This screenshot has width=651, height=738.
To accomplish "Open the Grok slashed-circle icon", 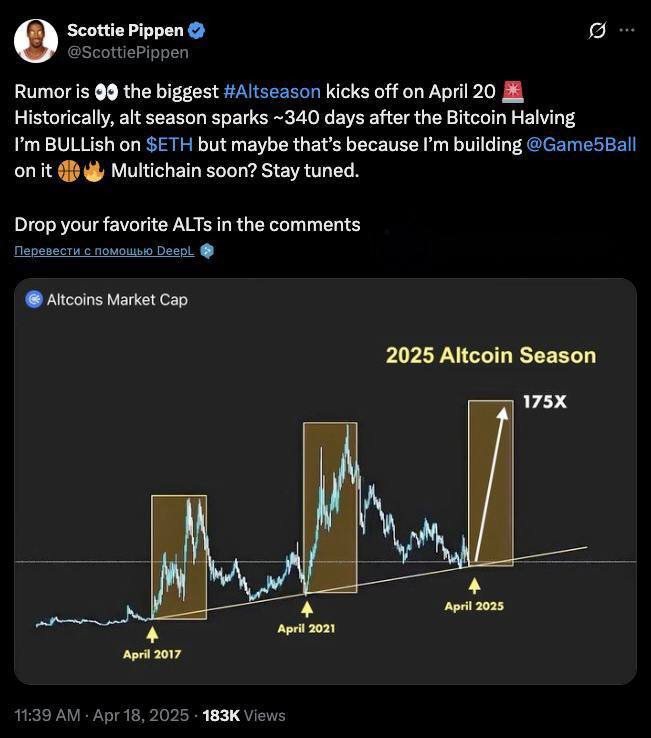I will (x=597, y=31).
